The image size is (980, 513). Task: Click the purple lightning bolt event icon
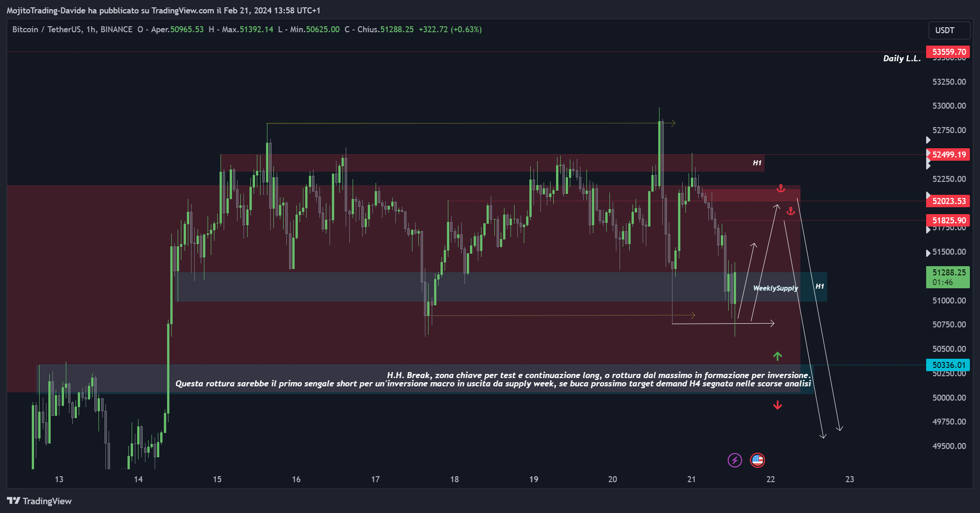tap(735, 460)
